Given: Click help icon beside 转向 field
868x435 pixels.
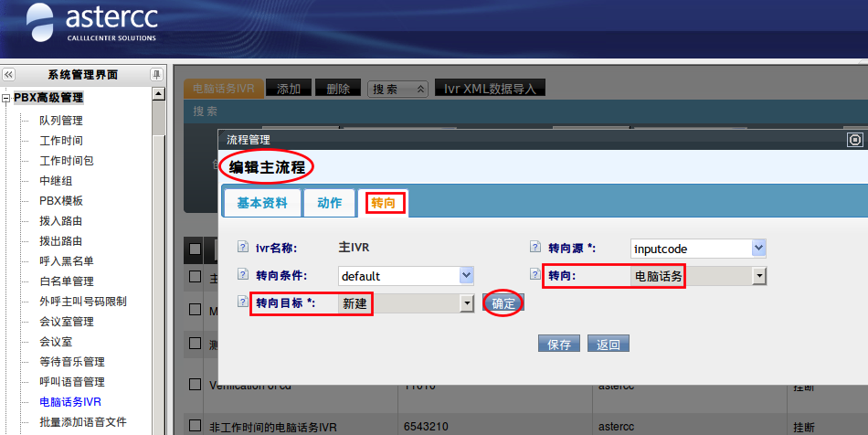Looking at the screenshot, I should (535, 274).
